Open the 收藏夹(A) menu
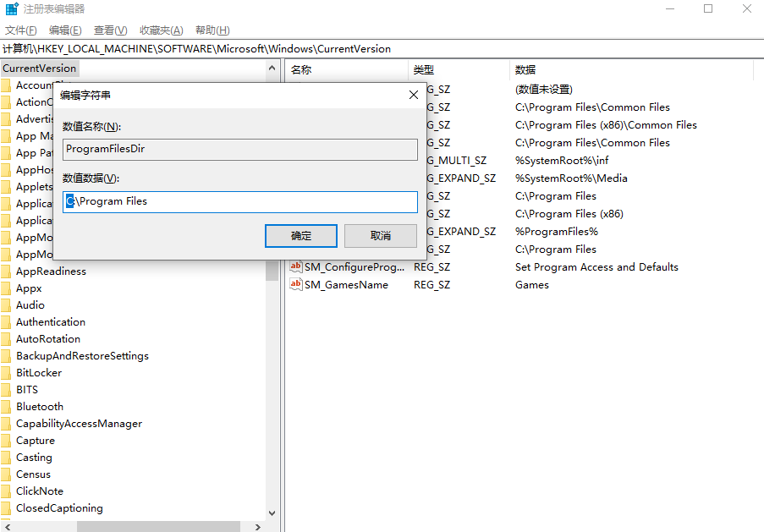 [x=161, y=30]
